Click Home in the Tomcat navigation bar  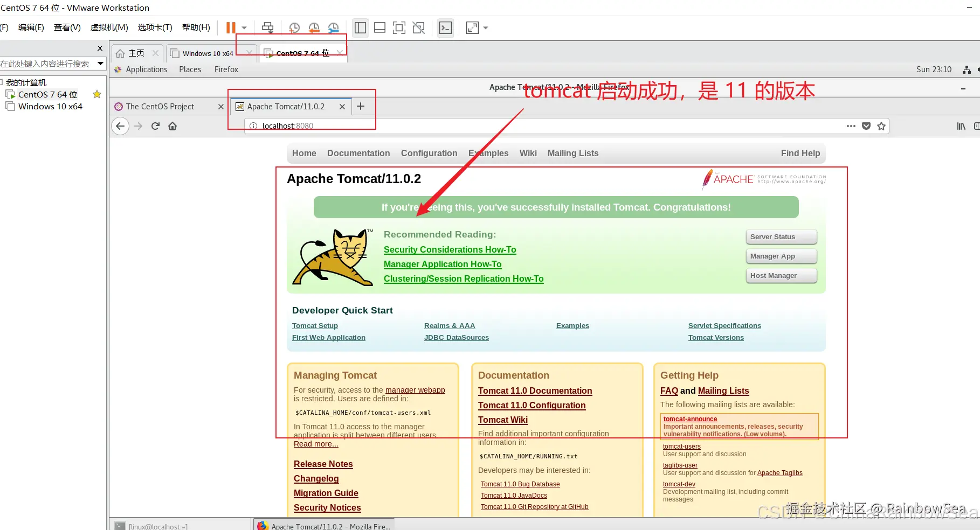coord(304,153)
